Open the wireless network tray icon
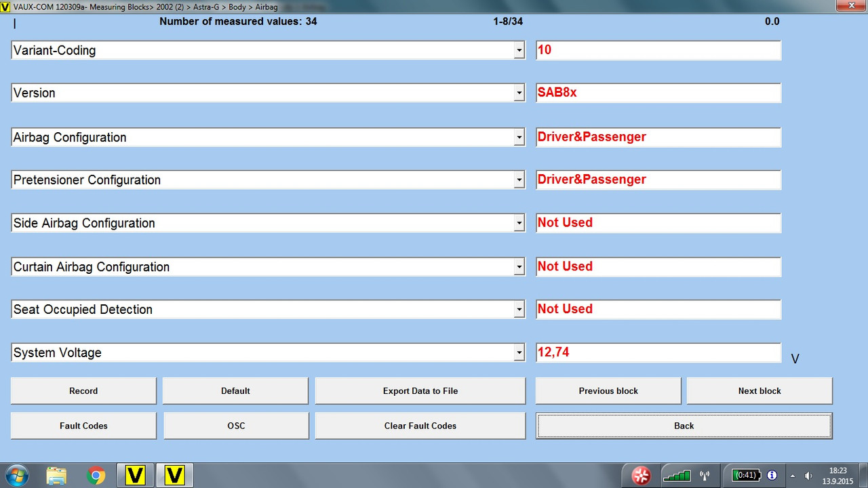Image resolution: width=868 pixels, height=488 pixels. click(704, 476)
